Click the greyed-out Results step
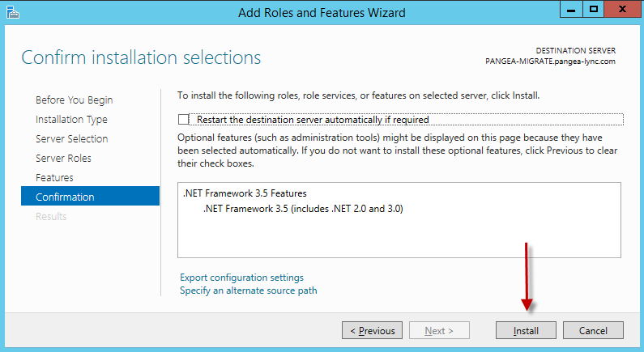Screen dimensions: 644x352 51,216
